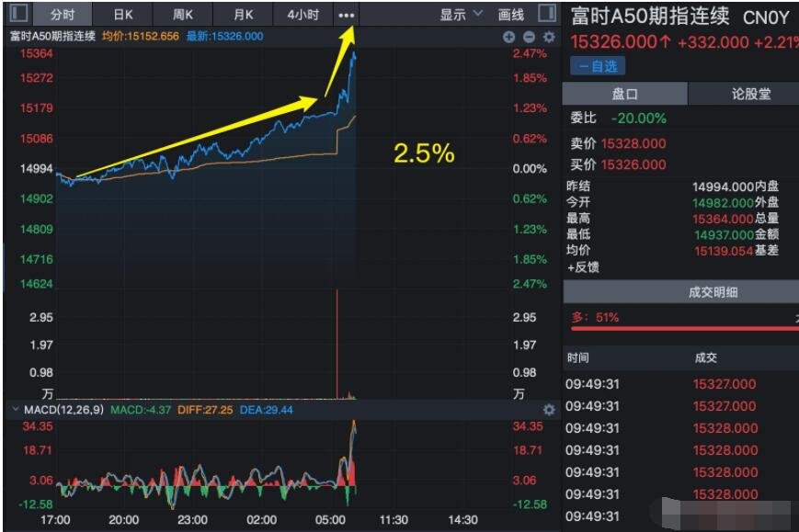Toggle the left panel layout icon

click(x=18, y=13)
